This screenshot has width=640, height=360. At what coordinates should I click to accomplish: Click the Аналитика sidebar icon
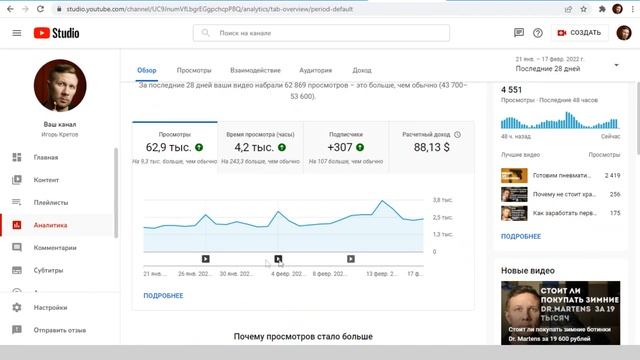pos(17,225)
